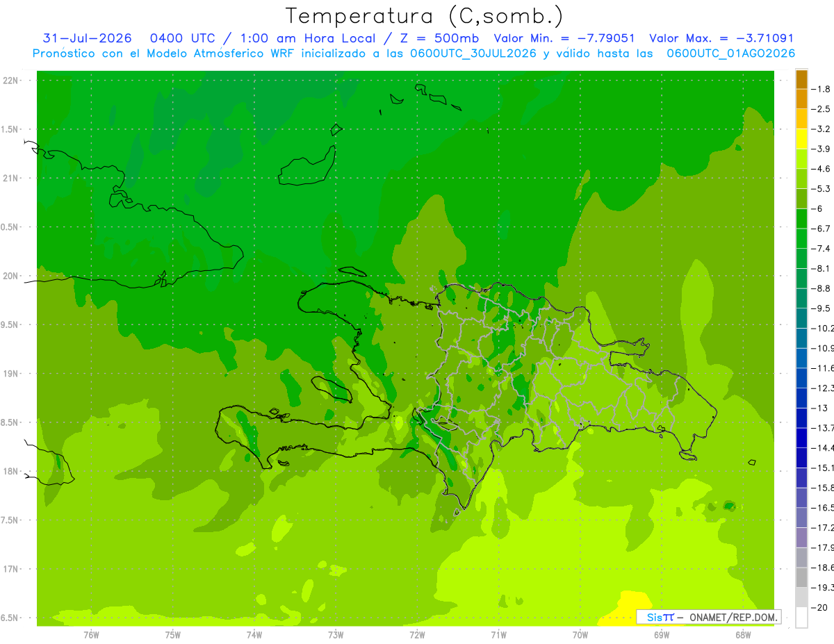Click the '-15.8' colorbar label
This screenshot has width=834, height=644.
click(824, 488)
